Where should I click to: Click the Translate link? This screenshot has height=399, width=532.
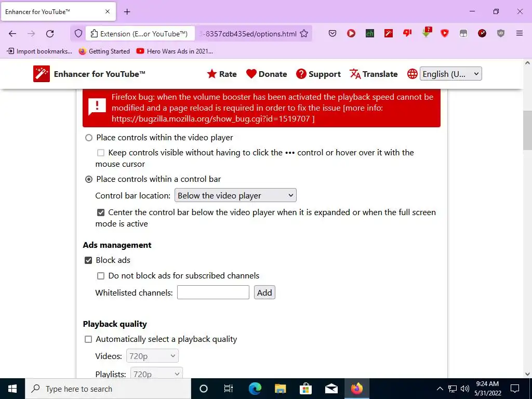click(x=374, y=74)
